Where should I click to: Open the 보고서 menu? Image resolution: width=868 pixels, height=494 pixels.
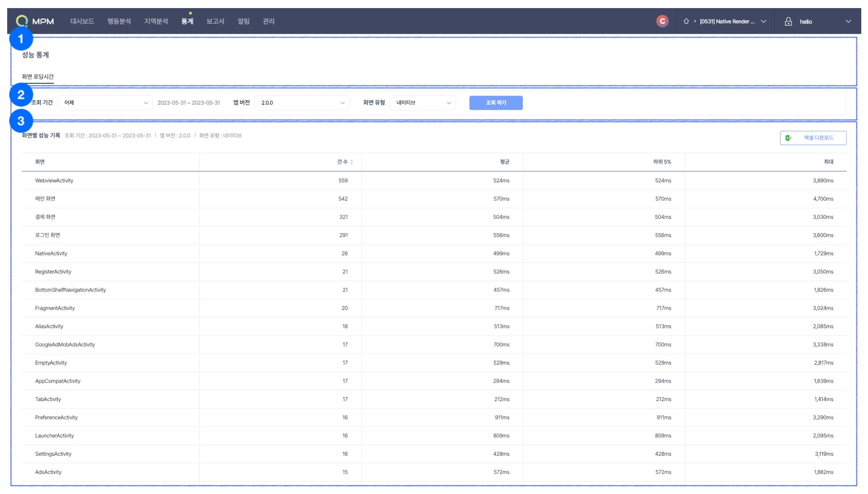[x=215, y=21]
